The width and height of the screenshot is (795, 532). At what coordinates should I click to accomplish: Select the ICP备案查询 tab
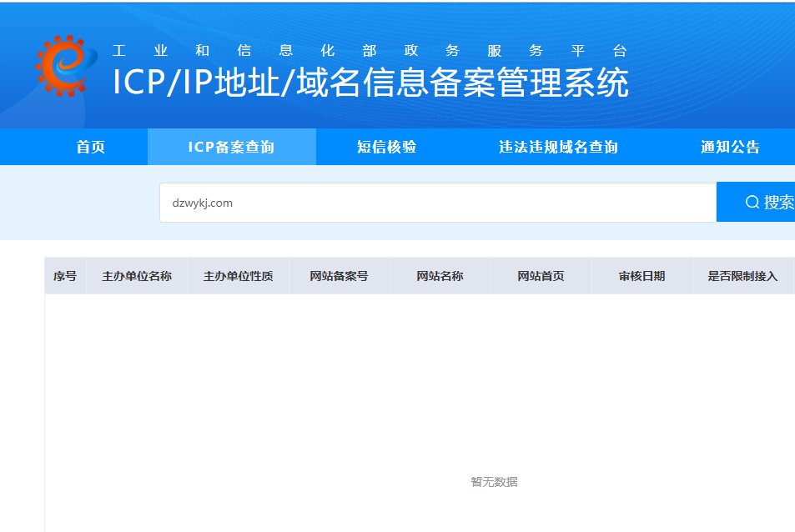(x=231, y=148)
